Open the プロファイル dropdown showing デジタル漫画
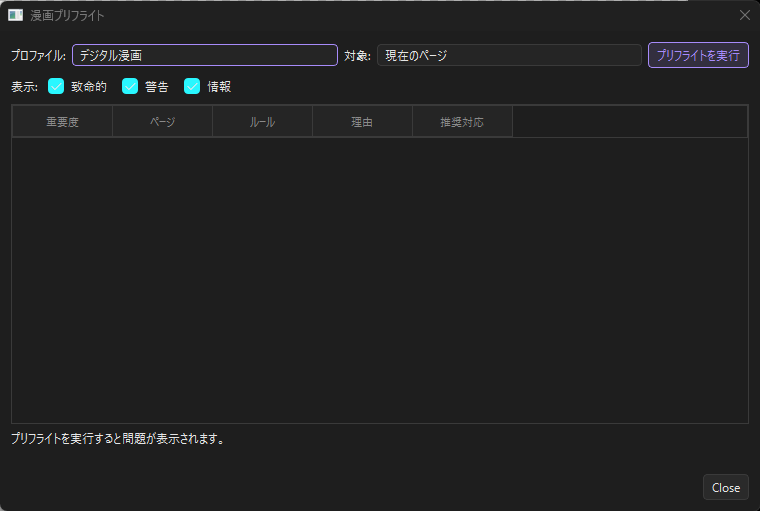Viewport: 760px width, 511px height. (x=205, y=55)
